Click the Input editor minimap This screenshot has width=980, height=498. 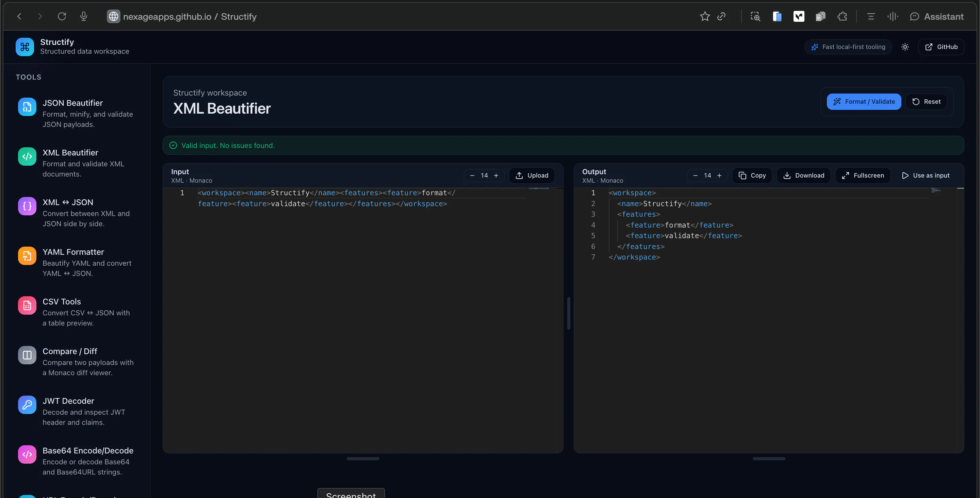[539, 189]
